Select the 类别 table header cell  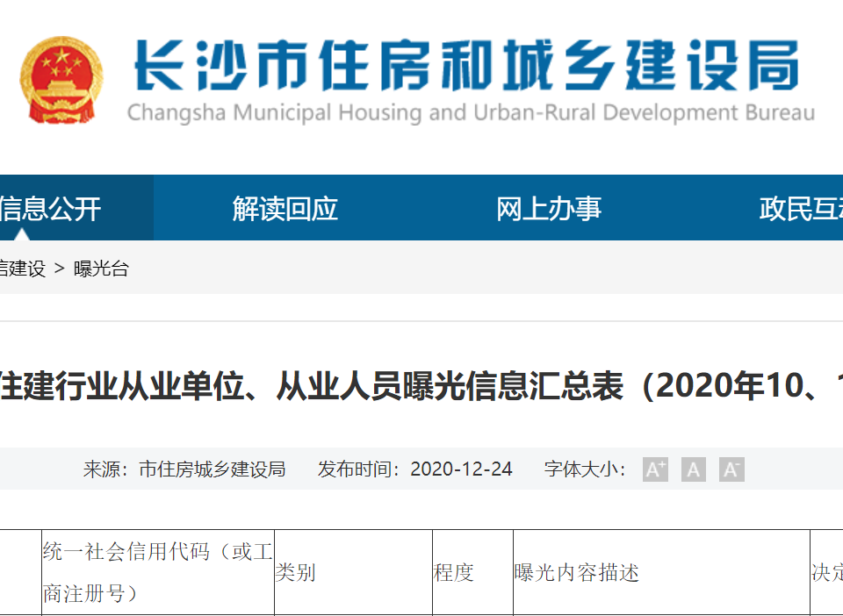(x=295, y=573)
